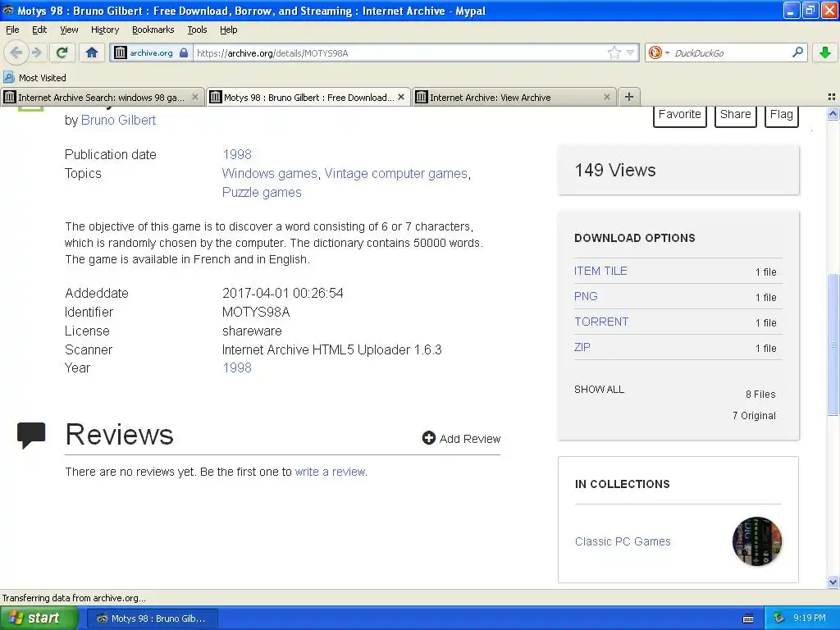Open Vintage computer games topic
This screenshot has height=630, width=840.
pyautogui.click(x=396, y=174)
